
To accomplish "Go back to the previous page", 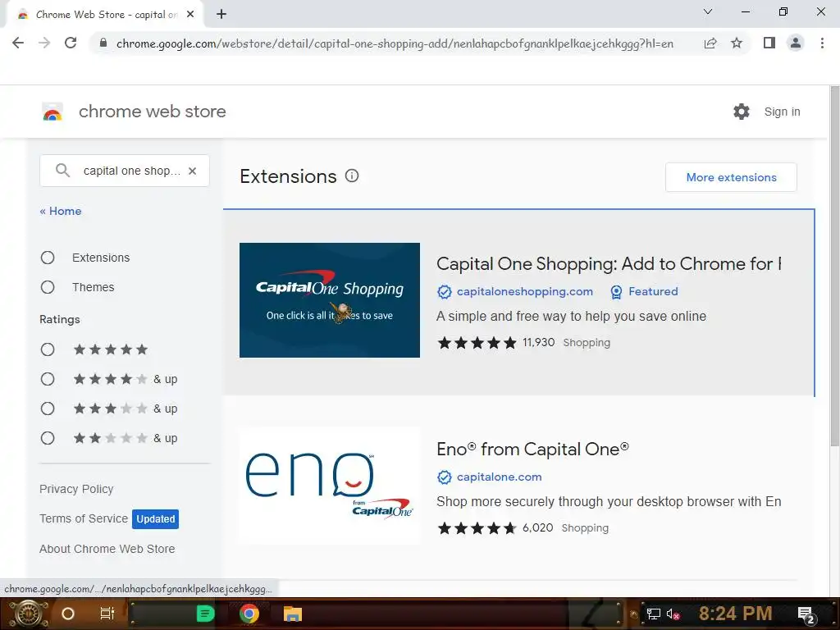I will [x=18, y=43].
